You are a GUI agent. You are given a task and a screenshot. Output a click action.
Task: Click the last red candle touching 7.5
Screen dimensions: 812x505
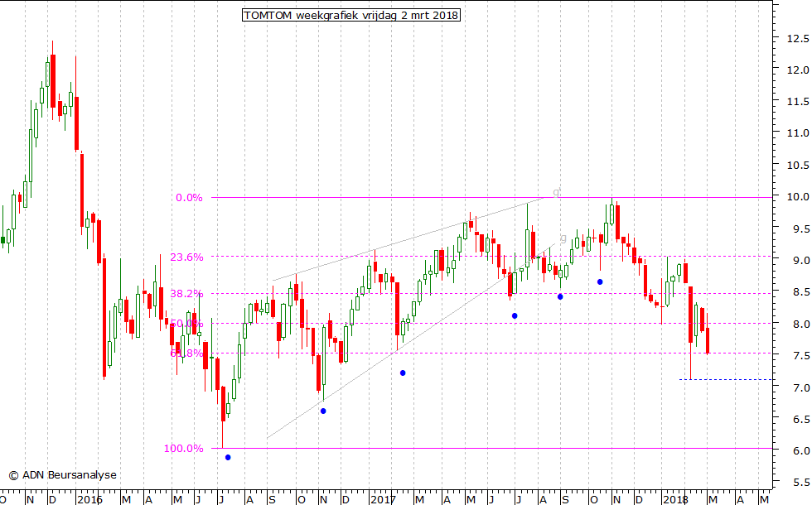pyautogui.click(x=708, y=340)
